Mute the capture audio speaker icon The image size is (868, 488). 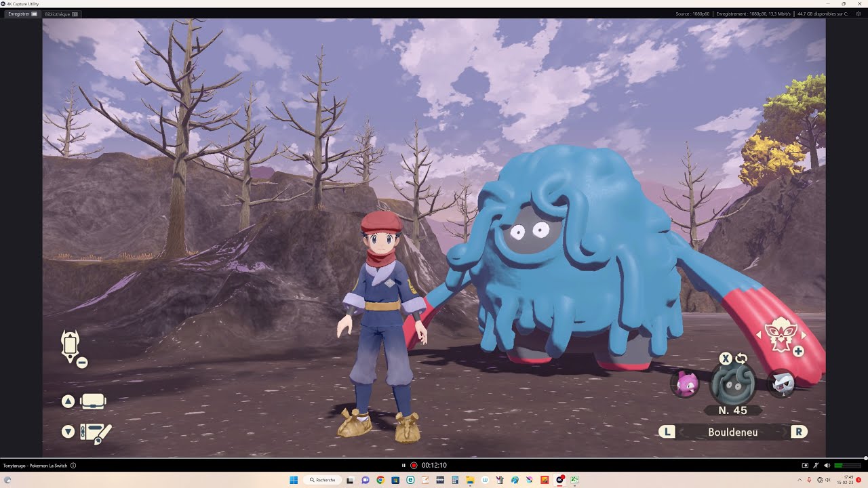click(826, 466)
